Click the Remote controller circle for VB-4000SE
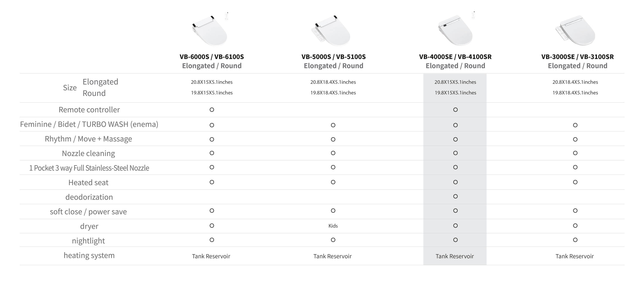Screen dimensions: 644x291 point(456,110)
